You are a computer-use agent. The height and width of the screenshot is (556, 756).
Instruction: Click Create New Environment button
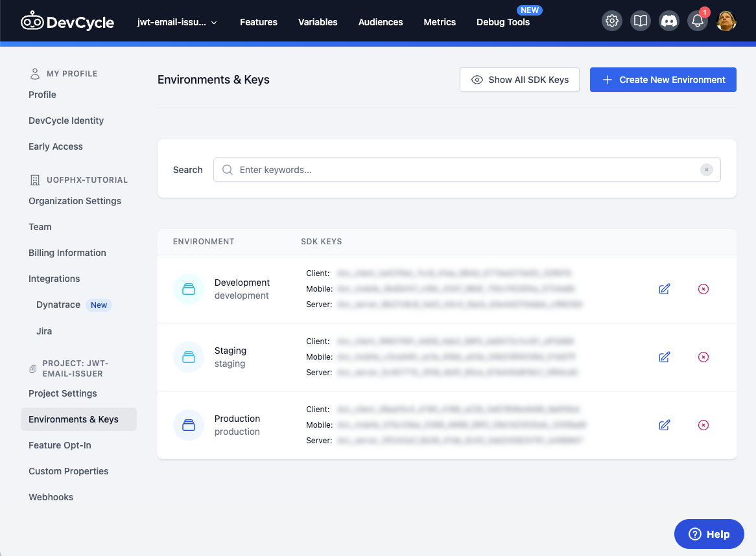[x=663, y=80]
